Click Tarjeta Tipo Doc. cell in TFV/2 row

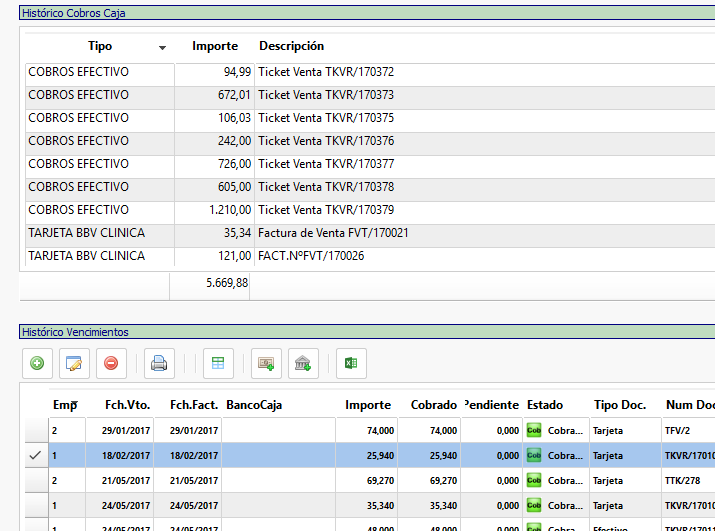(625, 431)
